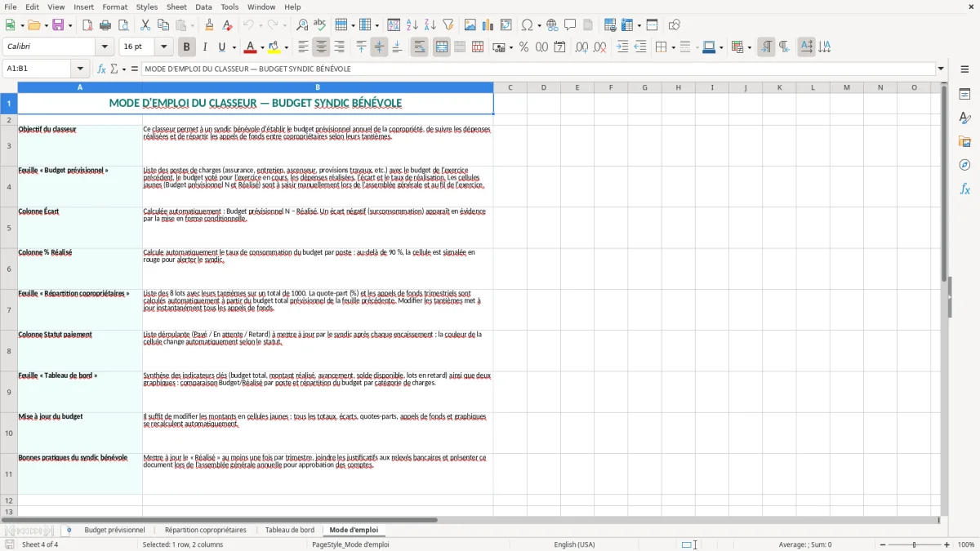
Task: Switch to Tableau de bord sheet tab
Action: click(x=290, y=530)
